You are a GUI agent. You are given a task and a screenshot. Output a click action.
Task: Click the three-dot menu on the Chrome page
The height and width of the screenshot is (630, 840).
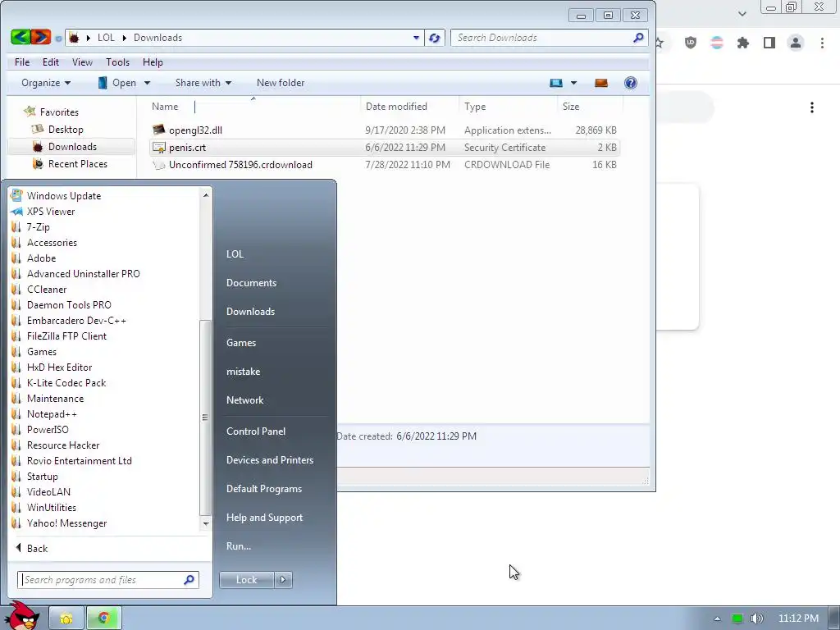pos(812,107)
